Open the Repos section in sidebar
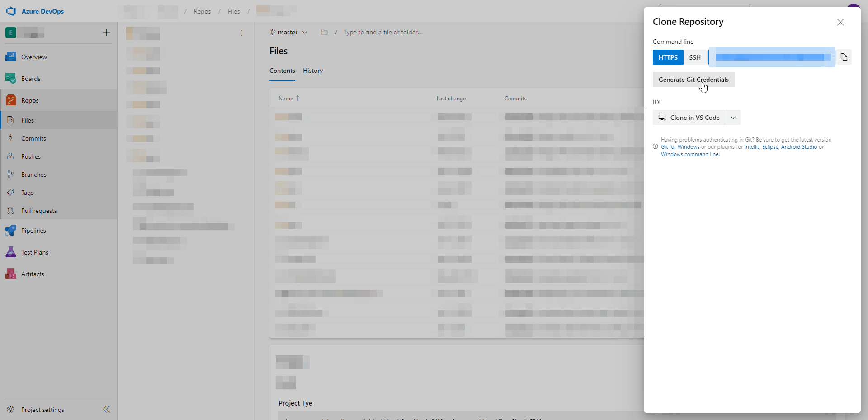The image size is (868, 420). [29, 100]
